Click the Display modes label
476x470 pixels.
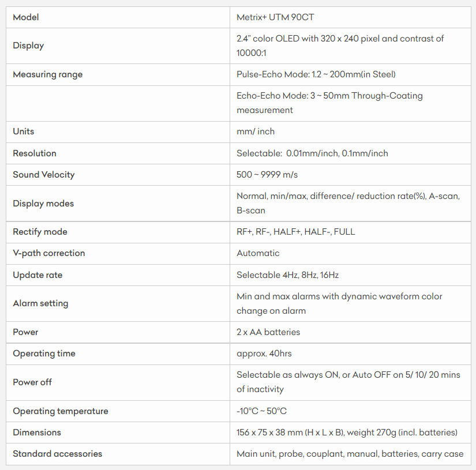click(43, 203)
